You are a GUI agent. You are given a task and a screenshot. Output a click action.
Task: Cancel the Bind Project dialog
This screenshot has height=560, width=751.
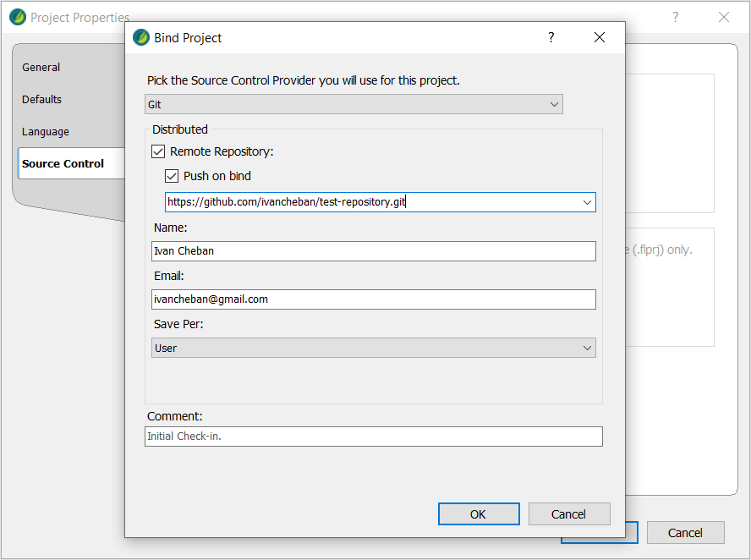point(568,513)
